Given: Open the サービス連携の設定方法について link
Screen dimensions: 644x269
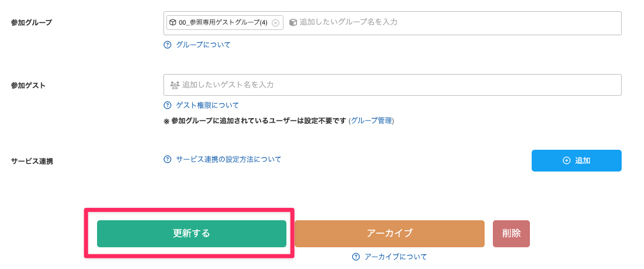Looking at the screenshot, I should click(x=229, y=159).
